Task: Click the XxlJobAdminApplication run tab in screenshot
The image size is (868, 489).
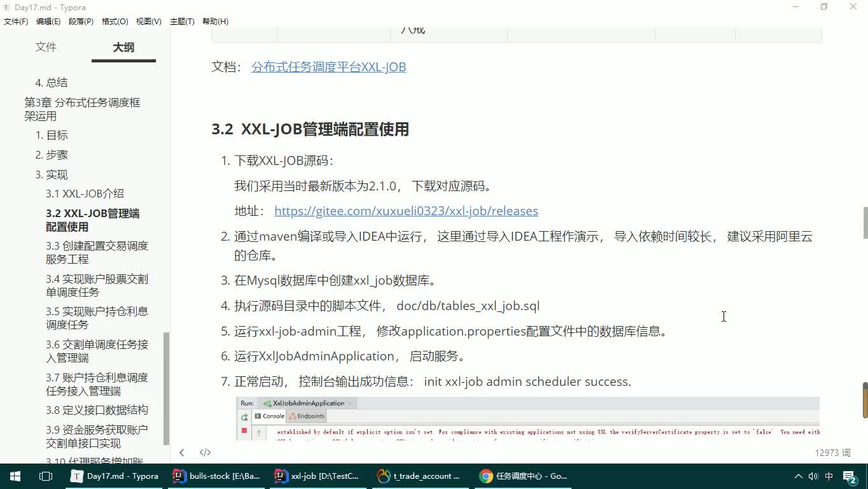Action: click(308, 403)
